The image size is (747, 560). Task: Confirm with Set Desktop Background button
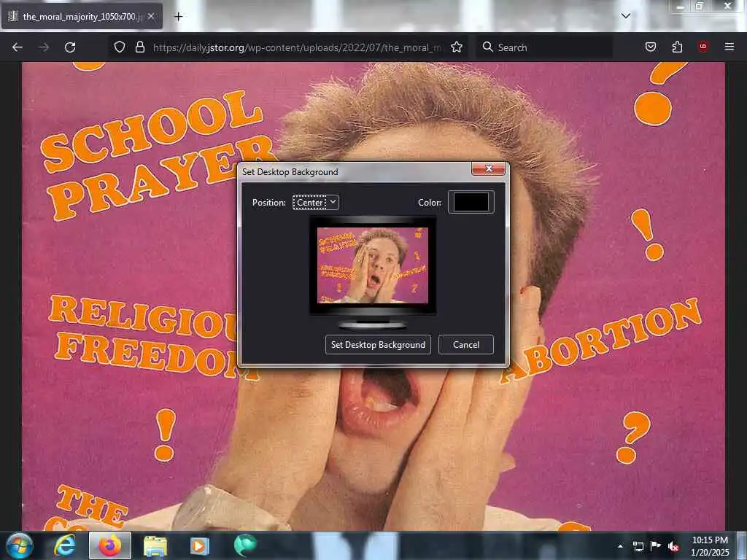[x=378, y=345]
